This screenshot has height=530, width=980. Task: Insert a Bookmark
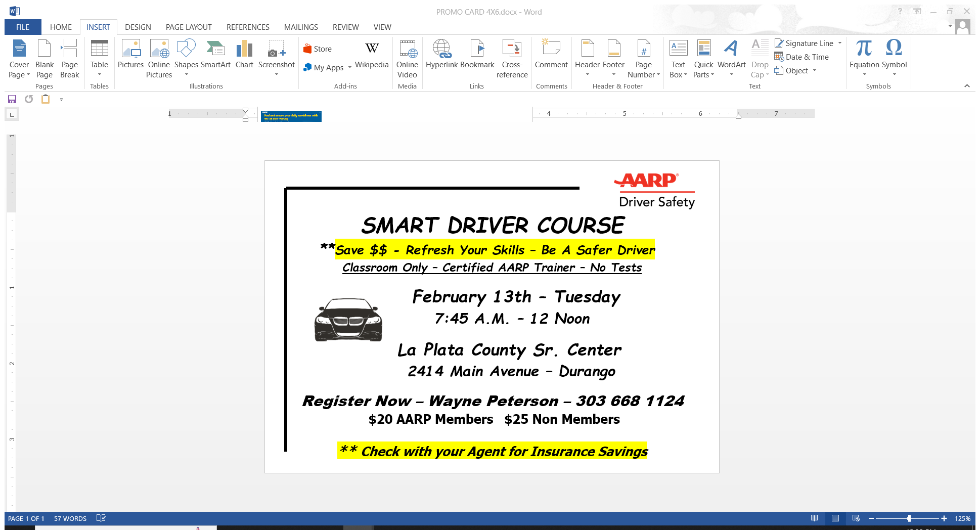(477, 54)
